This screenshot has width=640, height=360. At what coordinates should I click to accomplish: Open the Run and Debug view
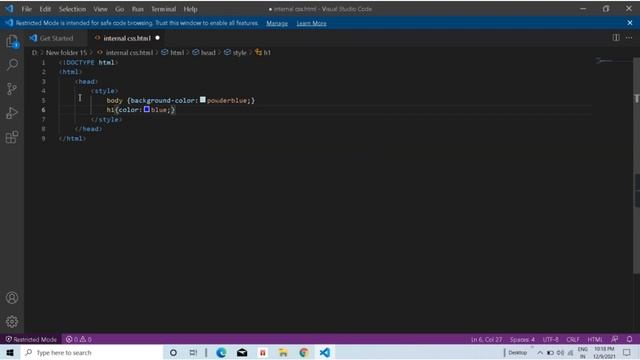pos(12,113)
